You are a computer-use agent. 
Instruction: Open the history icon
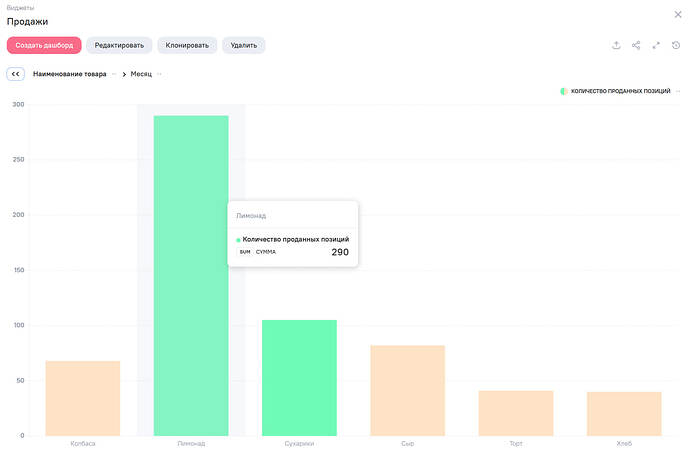pyautogui.click(x=676, y=45)
